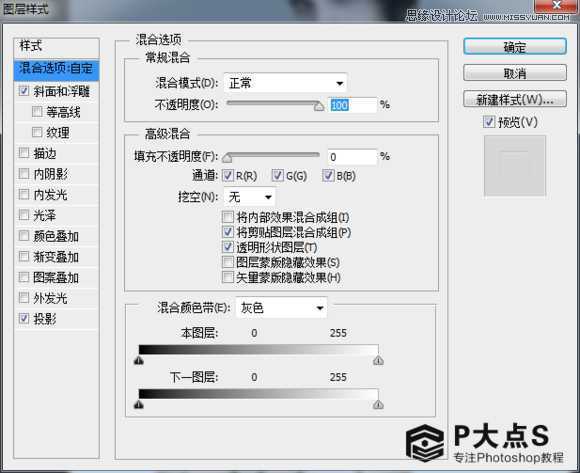Click the 新建样式(W)... button

[515, 99]
